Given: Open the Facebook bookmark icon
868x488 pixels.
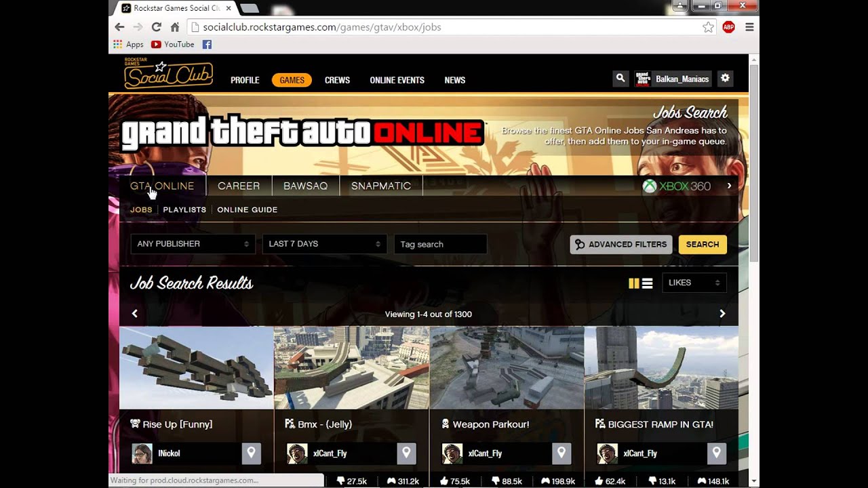Looking at the screenshot, I should [x=207, y=44].
